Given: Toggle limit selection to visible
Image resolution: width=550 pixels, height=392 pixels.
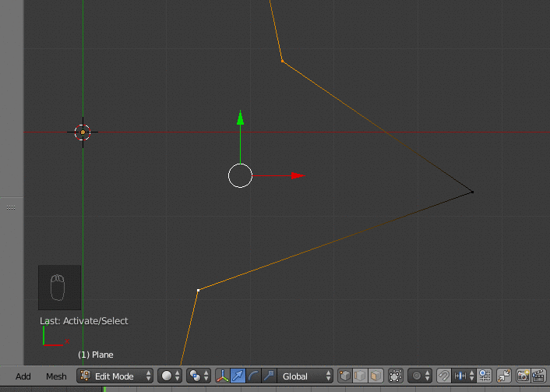Looking at the screenshot, I should 396,376.
